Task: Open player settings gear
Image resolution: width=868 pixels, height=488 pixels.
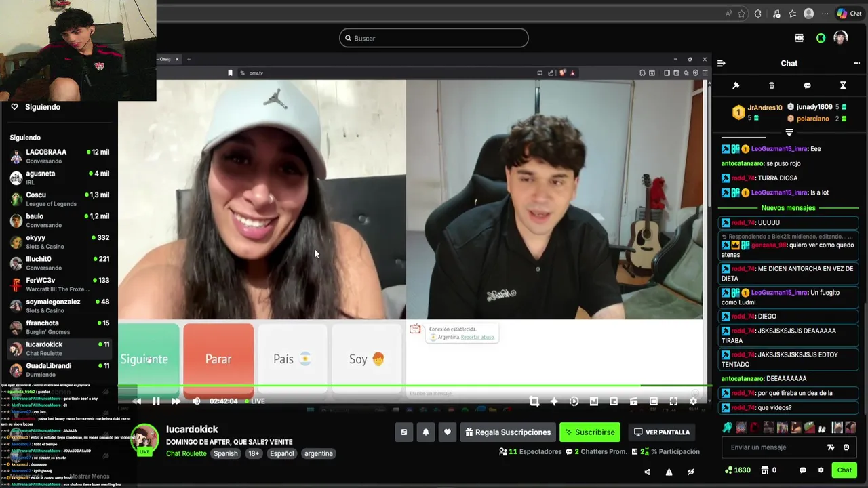Action: [693, 401]
